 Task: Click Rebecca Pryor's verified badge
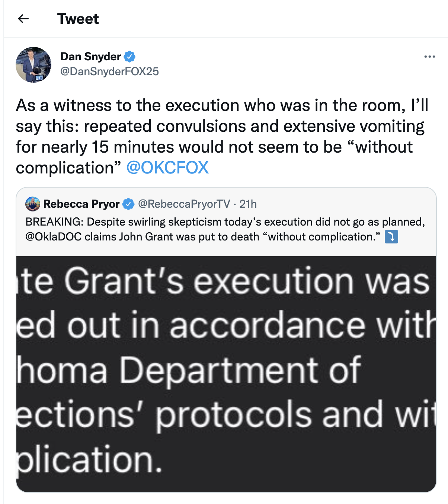[x=128, y=204]
